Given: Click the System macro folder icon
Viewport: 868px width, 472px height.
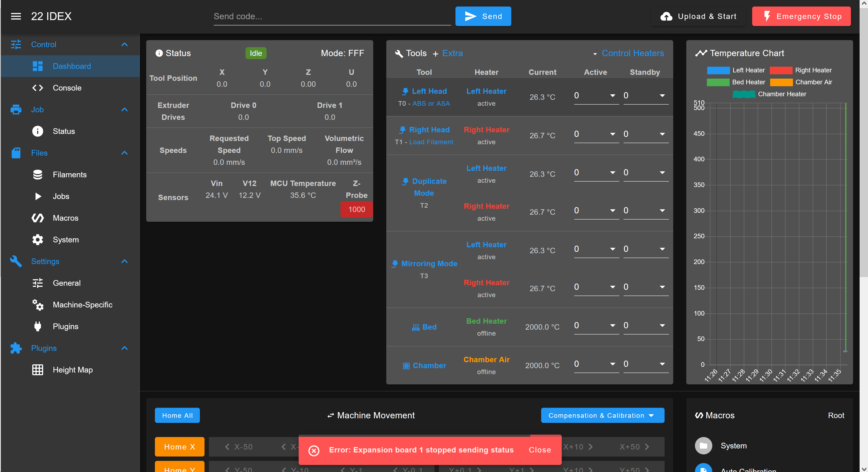Looking at the screenshot, I should [704, 446].
